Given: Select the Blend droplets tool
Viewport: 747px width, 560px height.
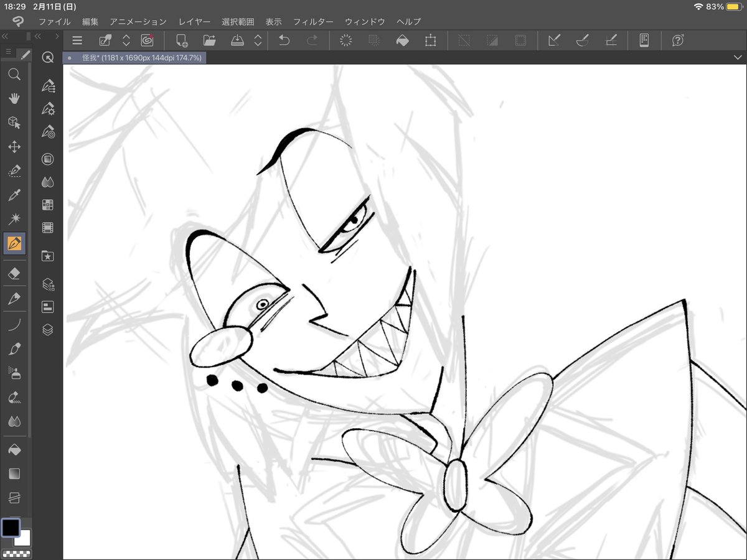Looking at the screenshot, I should (x=14, y=421).
